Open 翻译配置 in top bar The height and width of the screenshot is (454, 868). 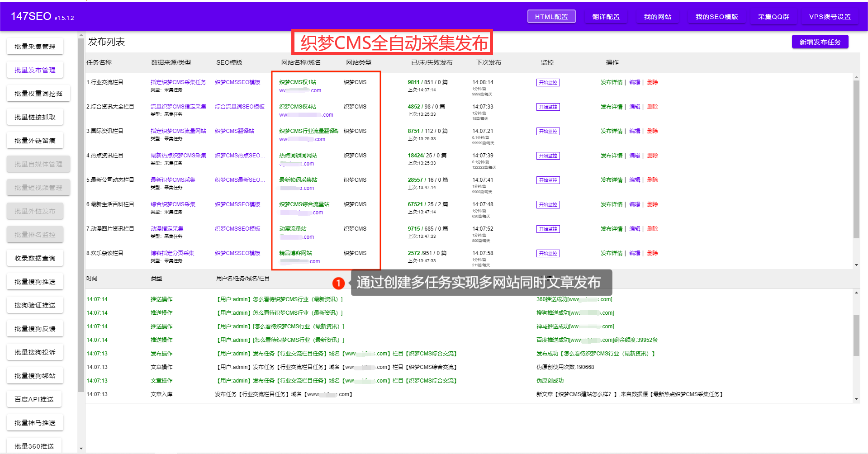tap(606, 16)
